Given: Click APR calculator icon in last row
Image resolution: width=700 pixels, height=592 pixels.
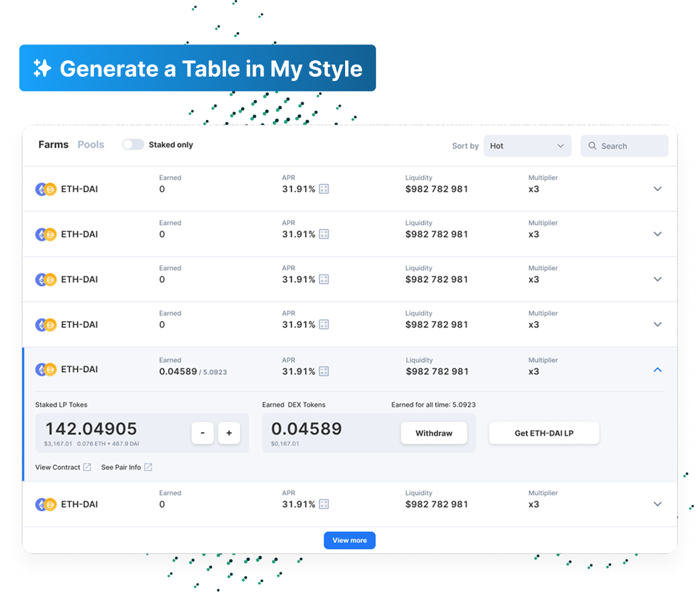Looking at the screenshot, I should tap(324, 504).
